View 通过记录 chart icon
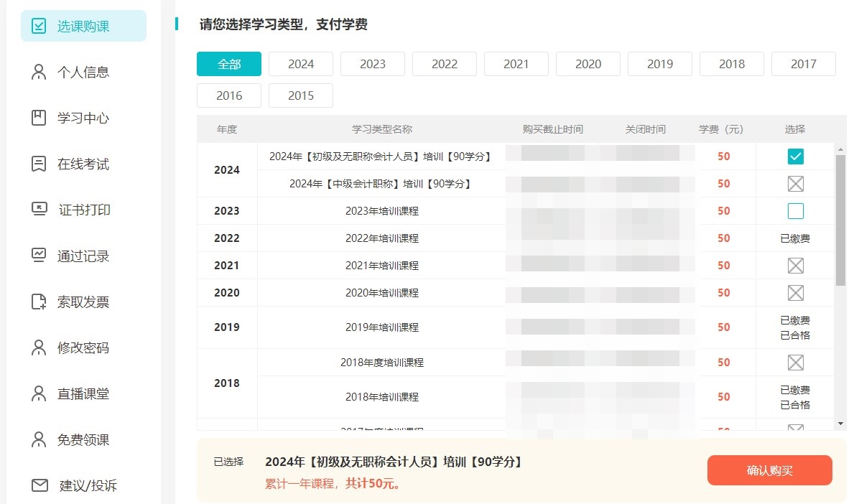The image size is (859, 504). pos(39,256)
